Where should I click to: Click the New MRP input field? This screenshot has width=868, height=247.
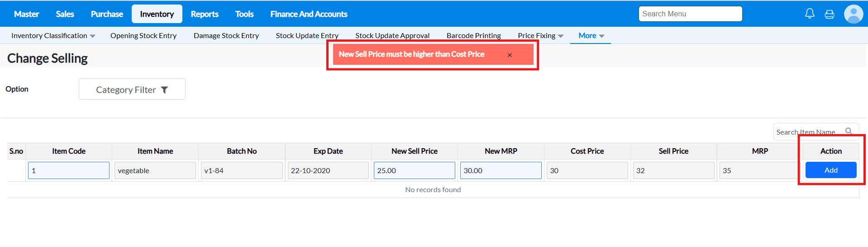[x=501, y=170]
